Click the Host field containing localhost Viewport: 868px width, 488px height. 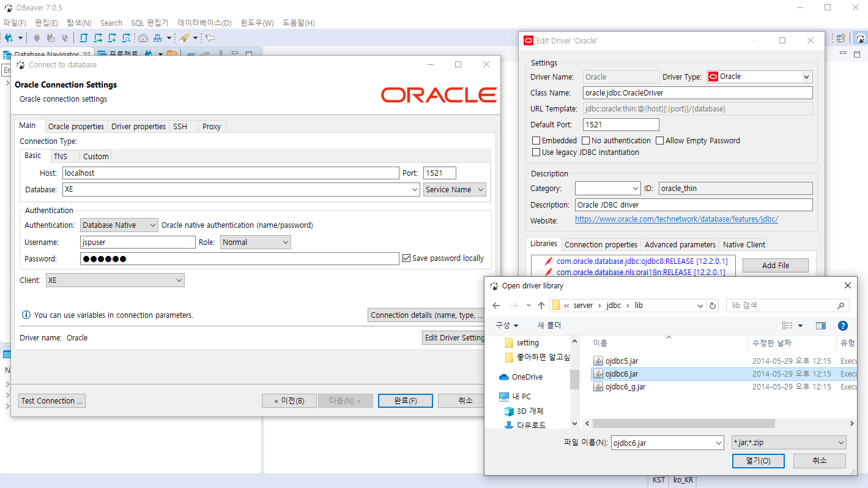point(231,173)
